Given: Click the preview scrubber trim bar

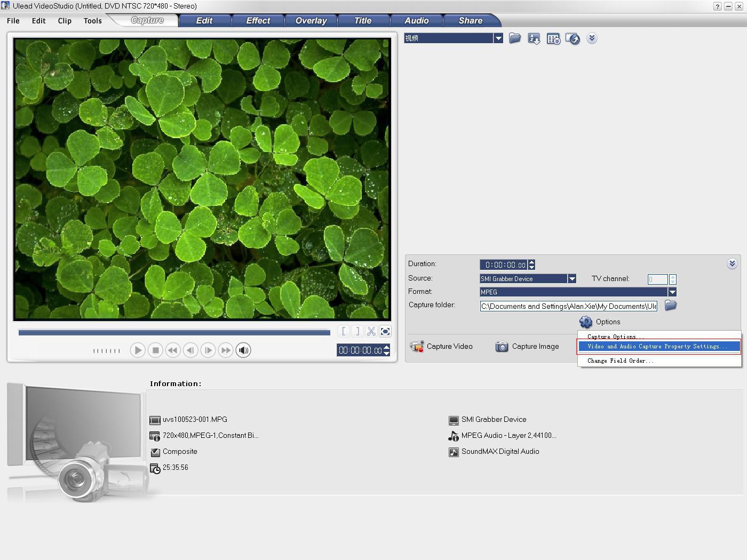Looking at the screenshot, I should click(x=174, y=333).
